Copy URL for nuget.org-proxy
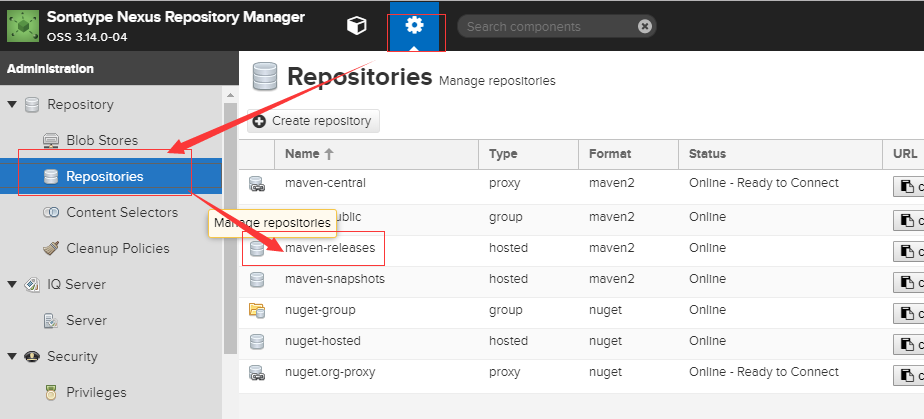The height and width of the screenshot is (419, 924). click(x=909, y=375)
